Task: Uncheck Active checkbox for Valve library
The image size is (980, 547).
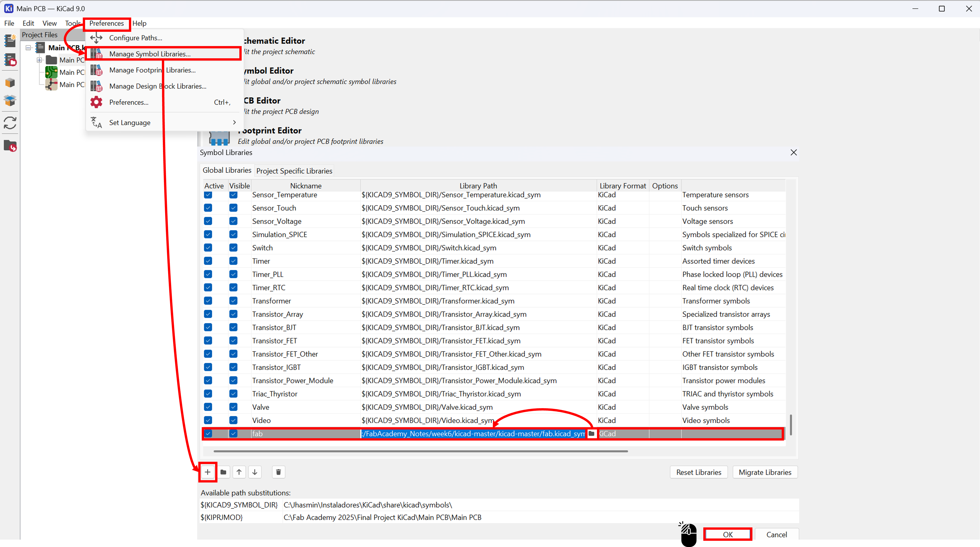Action: tap(208, 407)
